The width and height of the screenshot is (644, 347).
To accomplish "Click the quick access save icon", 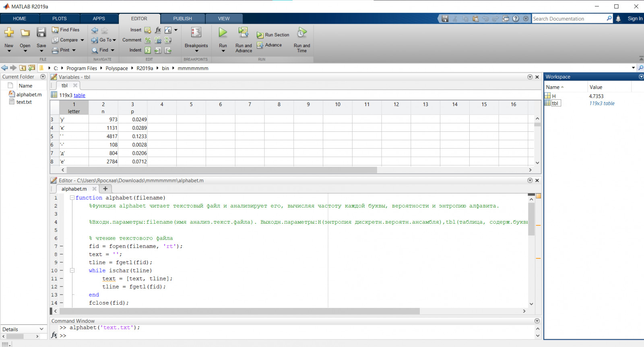I will tap(445, 19).
